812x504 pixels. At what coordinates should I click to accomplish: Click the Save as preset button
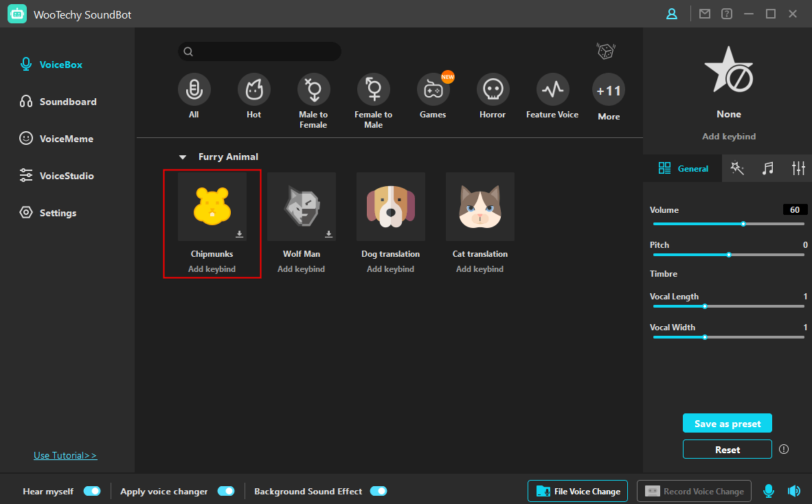pos(727,424)
